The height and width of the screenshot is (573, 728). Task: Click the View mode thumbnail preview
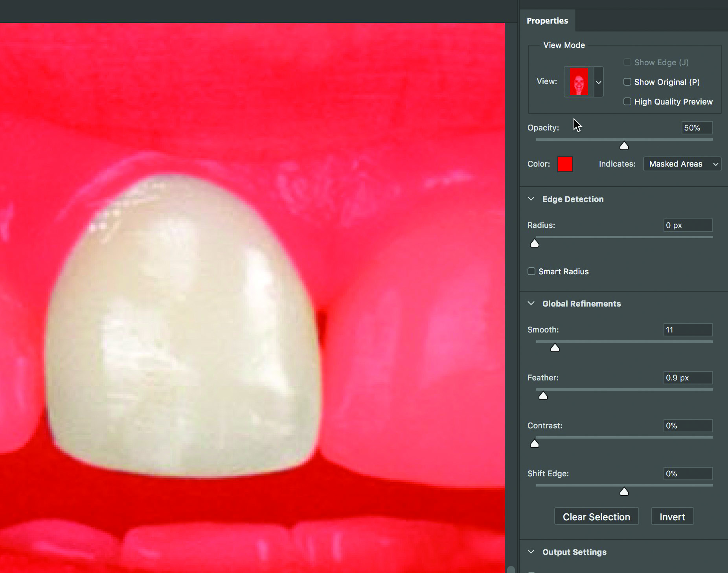click(579, 82)
